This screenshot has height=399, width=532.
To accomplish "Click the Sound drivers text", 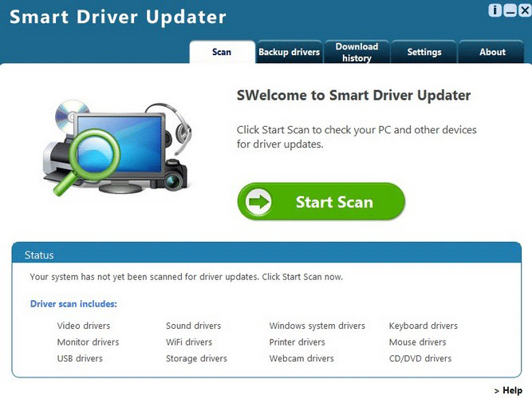I will click(193, 326).
